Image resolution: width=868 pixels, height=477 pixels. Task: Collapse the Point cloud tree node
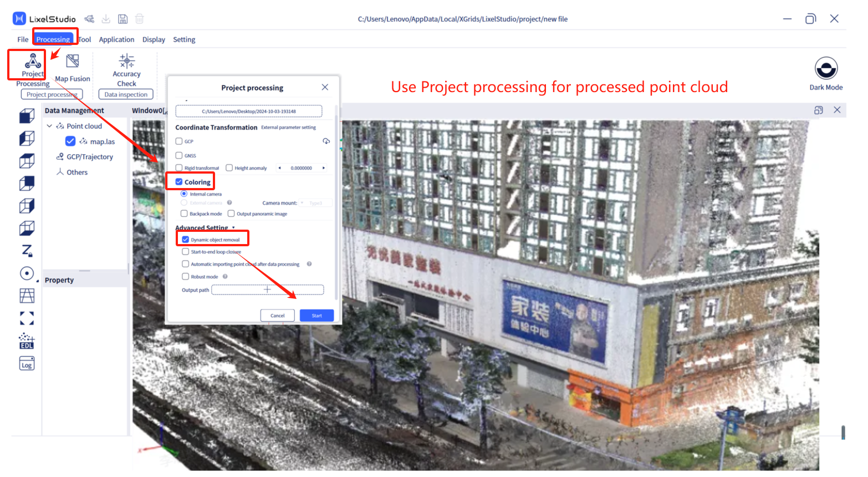[x=49, y=126]
